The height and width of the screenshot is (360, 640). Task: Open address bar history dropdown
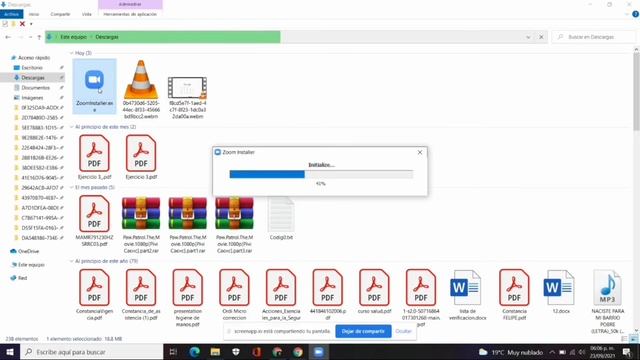528,37
